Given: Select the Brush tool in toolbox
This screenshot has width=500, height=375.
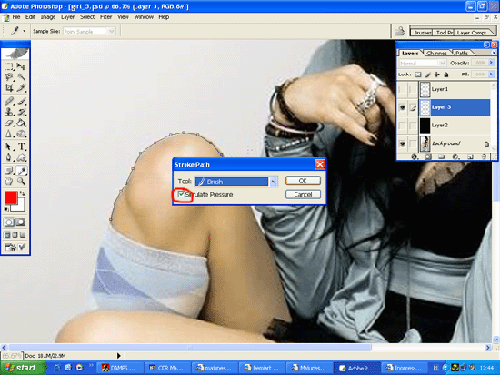Looking at the screenshot, I should [21, 101].
